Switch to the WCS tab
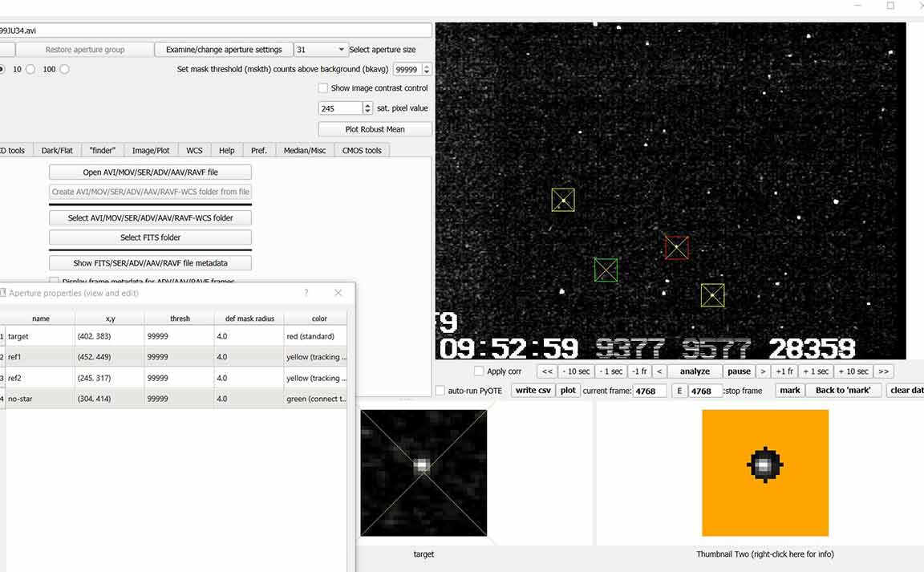The width and height of the screenshot is (924, 572). tap(194, 150)
